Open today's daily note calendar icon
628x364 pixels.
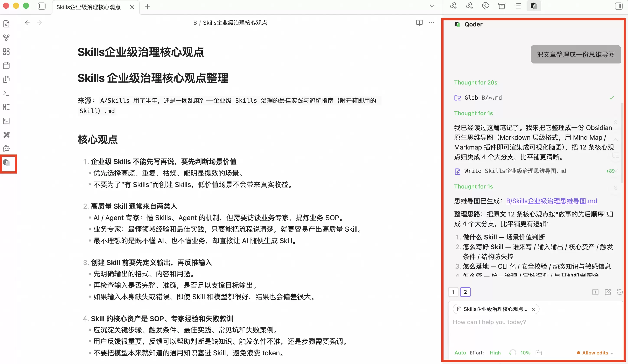click(7, 65)
